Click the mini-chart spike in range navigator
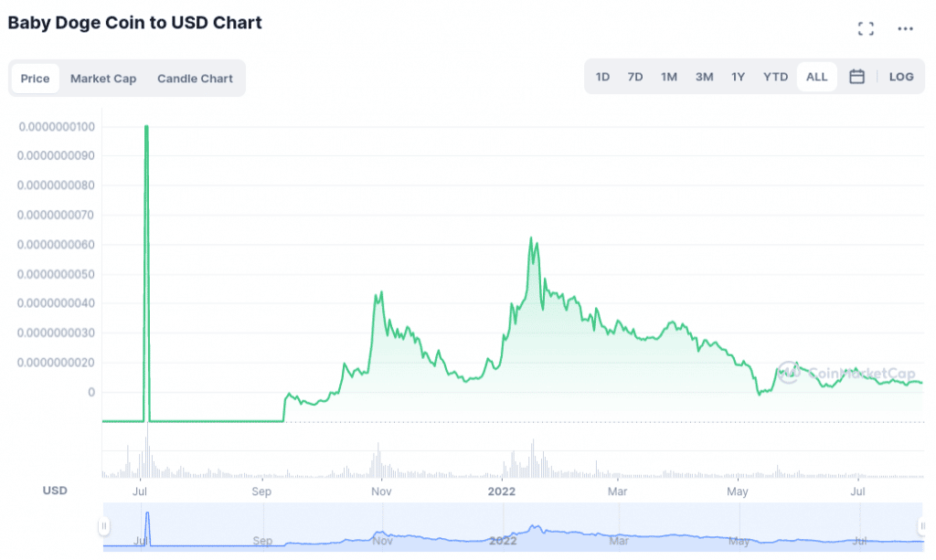Image resolution: width=936 pixels, height=560 pixels. (x=147, y=516)
